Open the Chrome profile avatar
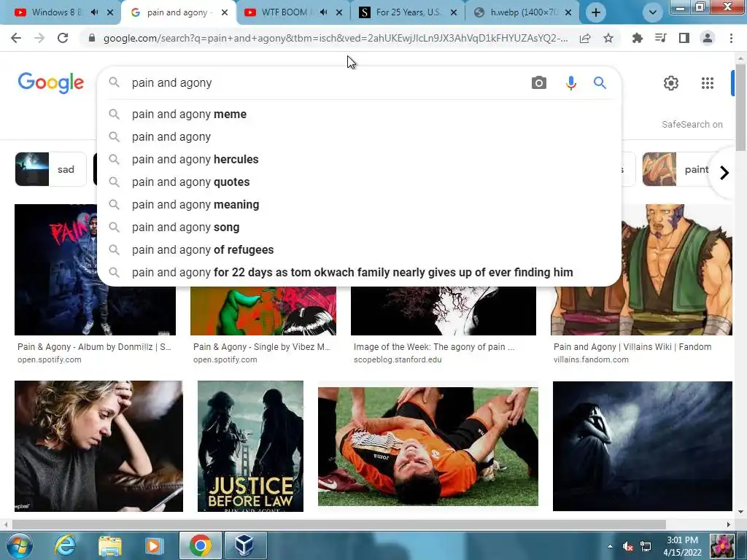 (x=708, y=38)
